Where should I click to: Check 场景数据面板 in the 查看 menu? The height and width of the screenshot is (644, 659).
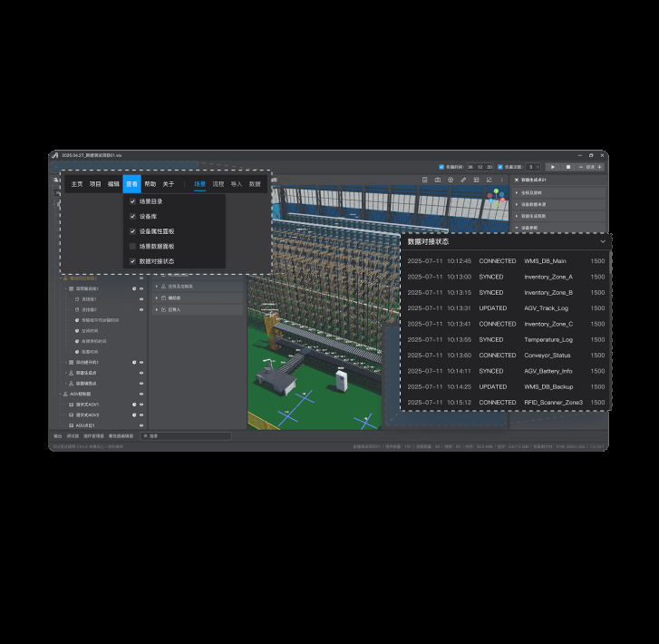point(132,246)
